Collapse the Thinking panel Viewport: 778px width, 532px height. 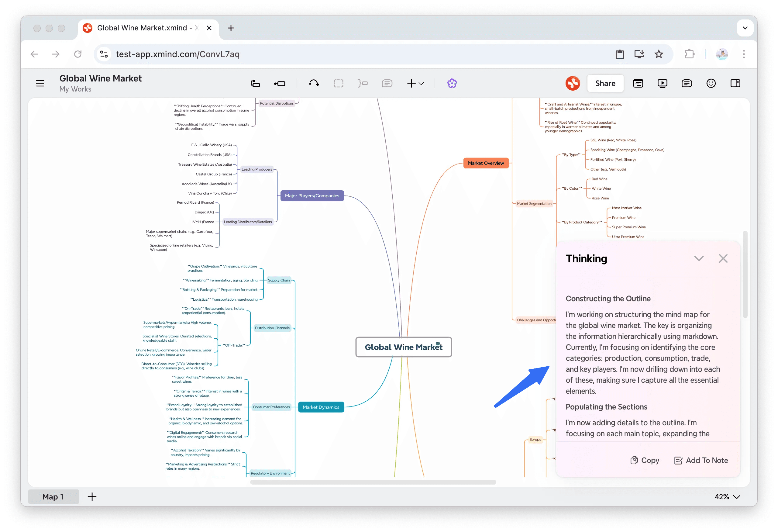click(699, 258)
